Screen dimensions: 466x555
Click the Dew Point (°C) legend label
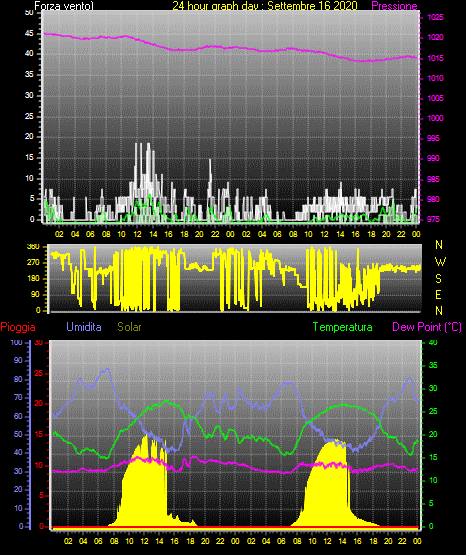(427, 327)
